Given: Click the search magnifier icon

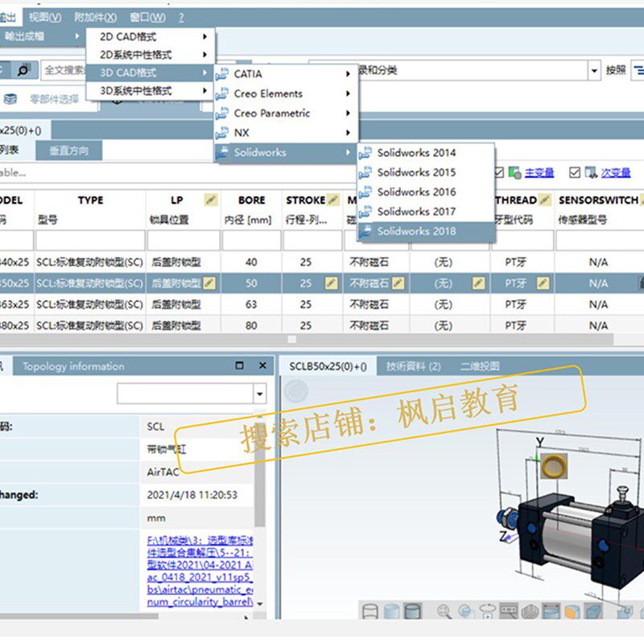Looking at the screenshot, I should [23, 70].
